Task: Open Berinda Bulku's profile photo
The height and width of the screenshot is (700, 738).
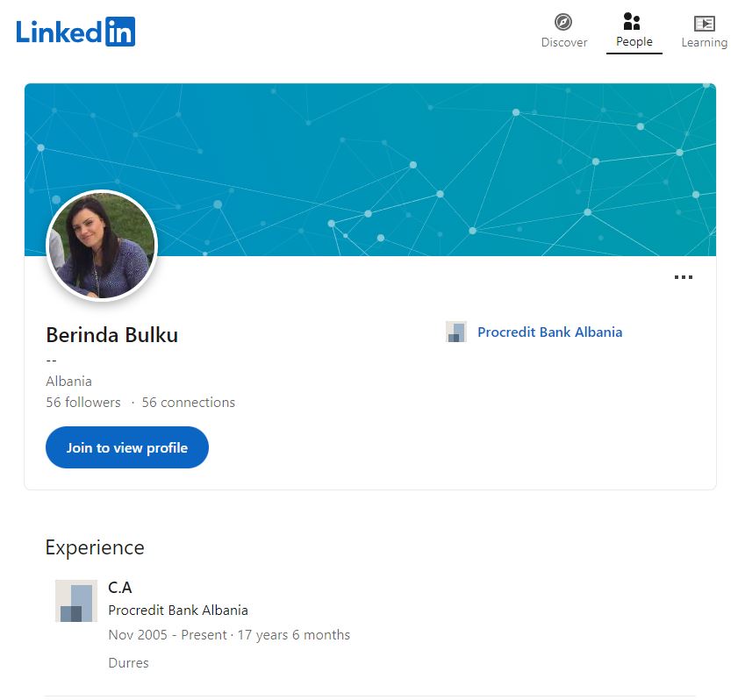Action: click(x=102, y=246)
